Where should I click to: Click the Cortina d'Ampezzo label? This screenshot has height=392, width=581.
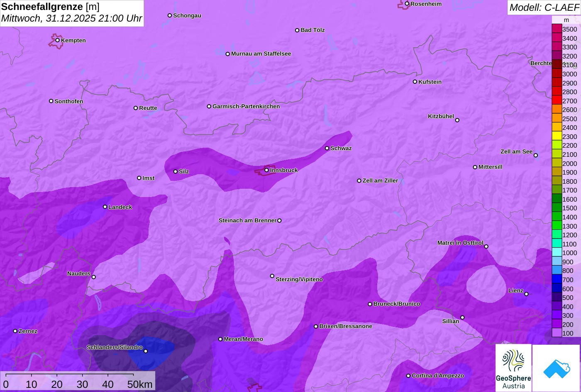(x=438, y=375)
